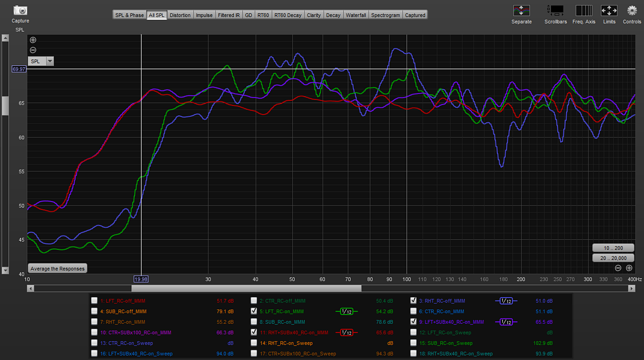Viewport: 644px width, 360px height.
Task: Switch to the Spectrogram tab
Action: click(x=385, y=15)
